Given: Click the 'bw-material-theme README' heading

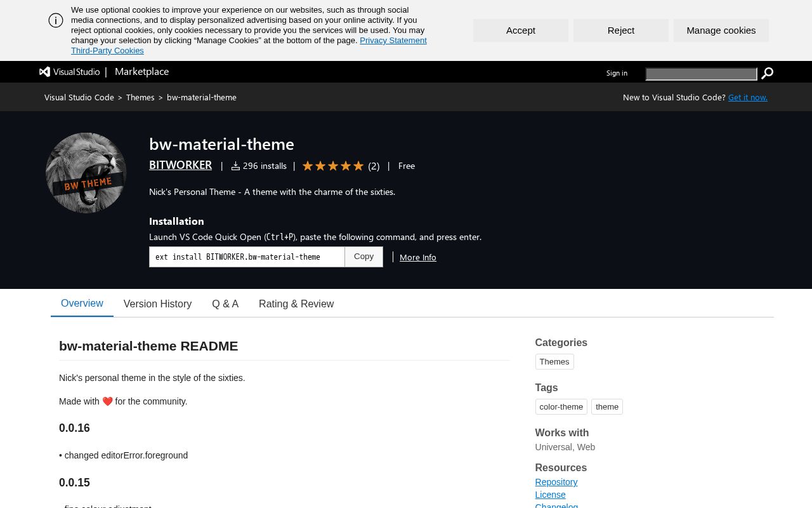Looking at the screenshot, I should click(x=148, y=346).
